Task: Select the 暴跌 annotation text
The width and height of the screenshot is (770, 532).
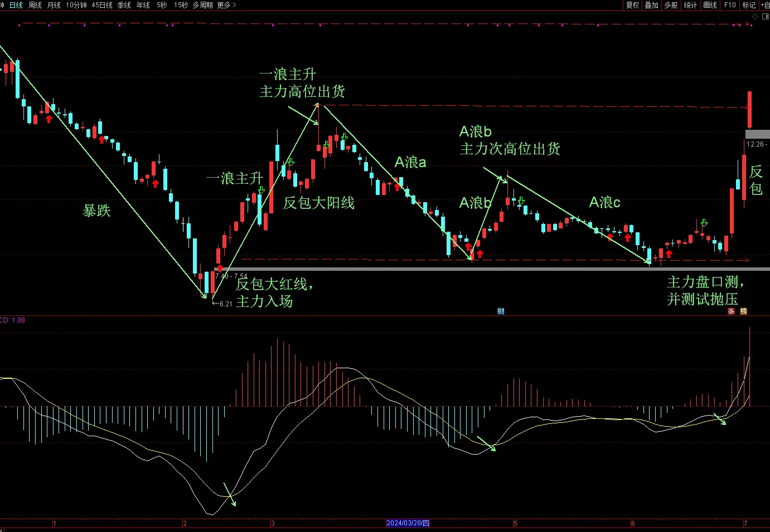Action: pos(97,211)
